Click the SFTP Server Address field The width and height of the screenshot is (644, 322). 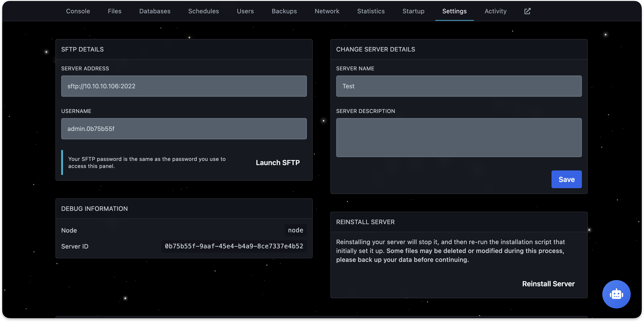pos(184,86)
